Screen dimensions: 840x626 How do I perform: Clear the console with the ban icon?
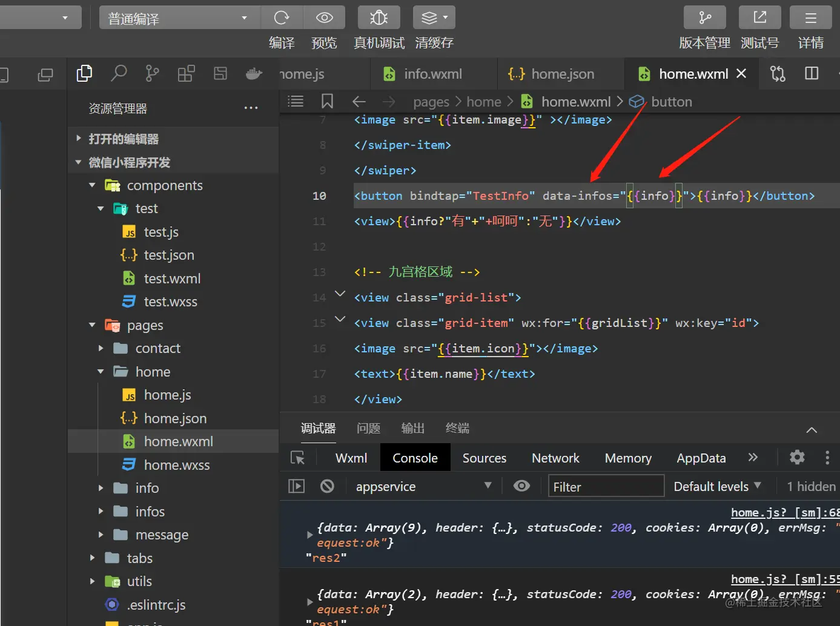click(328, 486)
